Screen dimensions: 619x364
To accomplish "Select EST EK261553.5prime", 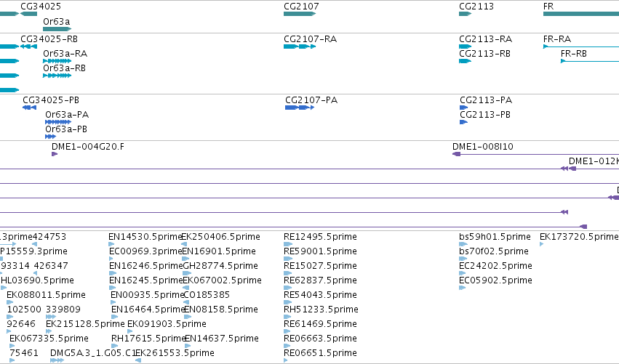I will tap(175, 353).
